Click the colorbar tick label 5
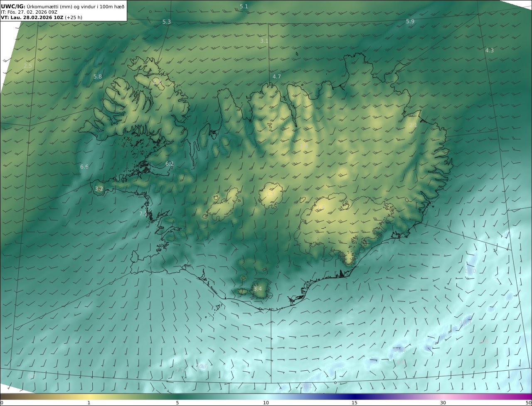Image resolution: width=532 pixels, height=406 pixels. (177, 403)
